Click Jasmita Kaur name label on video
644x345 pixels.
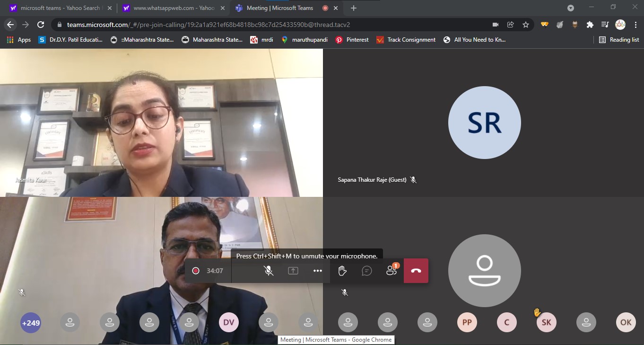coord(30,180)
